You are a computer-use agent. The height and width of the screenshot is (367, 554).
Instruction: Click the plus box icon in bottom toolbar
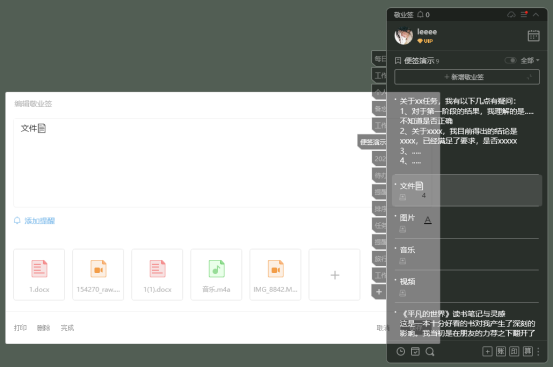pyautogui.click(x=487, y=351)
